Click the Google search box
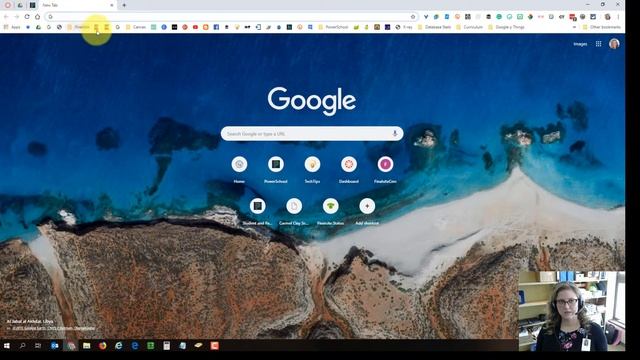 pyautogui.click(x=312, y=133)
